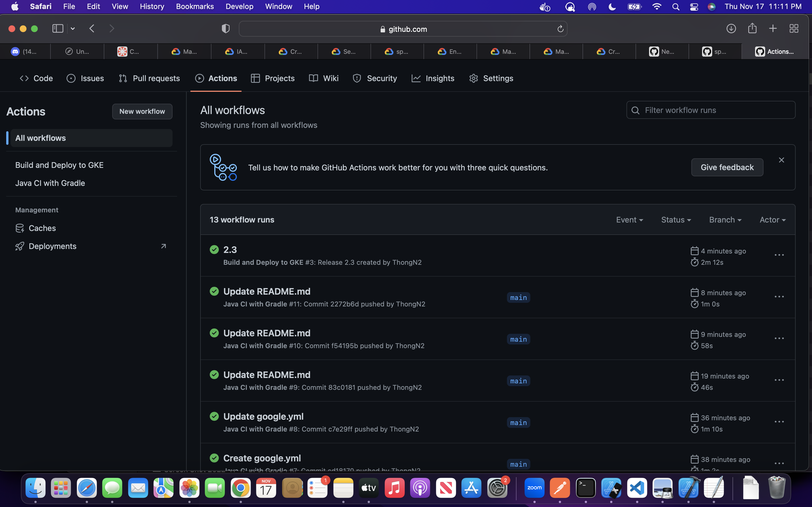
Task: Expand the Event filter dropdown
Action: pos(629,220)
